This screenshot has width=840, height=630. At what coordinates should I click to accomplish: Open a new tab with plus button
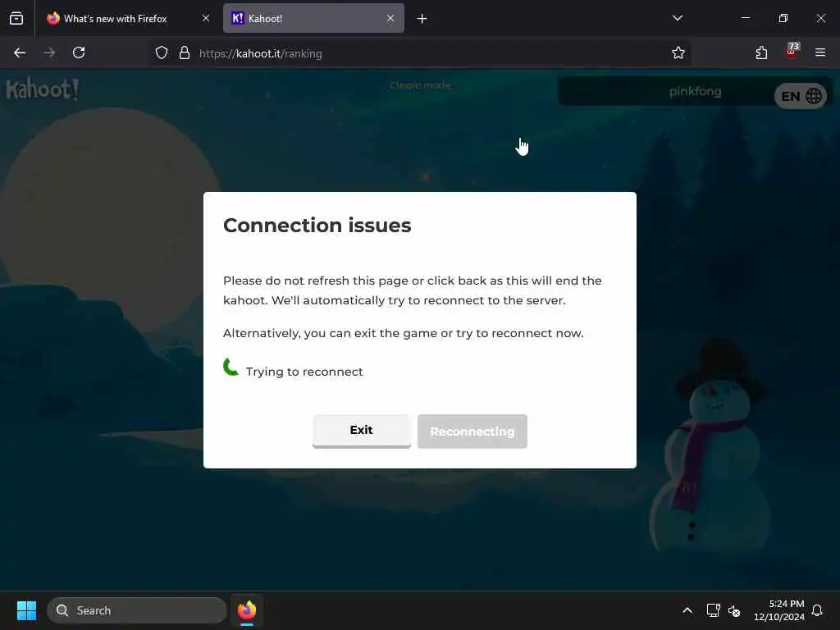pyautogui.click(x=422, y=19)
